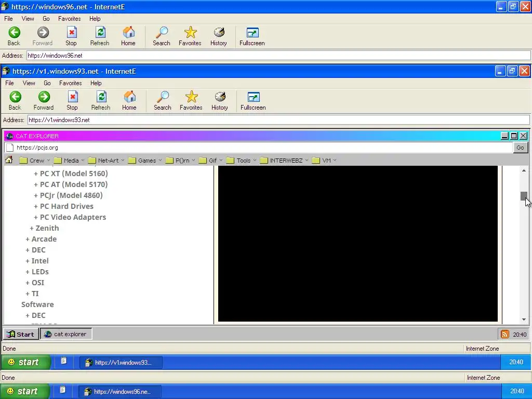Click outer bottom green start button
Screen dimensions: 532x399
(25, 391)
